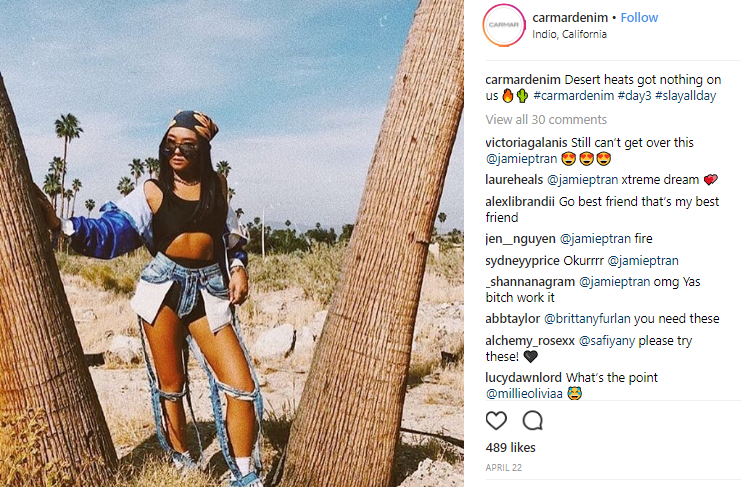This screenshot has height=487, width=741.
Task: Visit victoriagalanis commenter profile
Action: click(526, 143)
